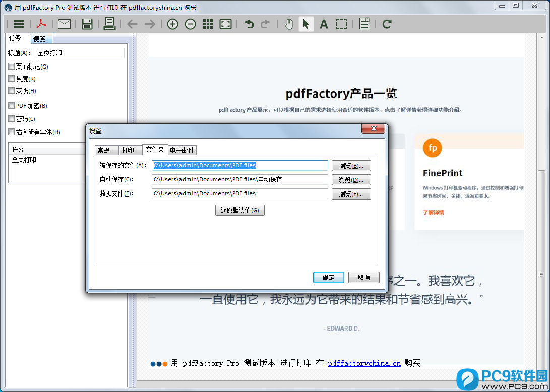Screen dimensions: 550x392
Task: Open the notes page icon
Action: coord(364,24)
